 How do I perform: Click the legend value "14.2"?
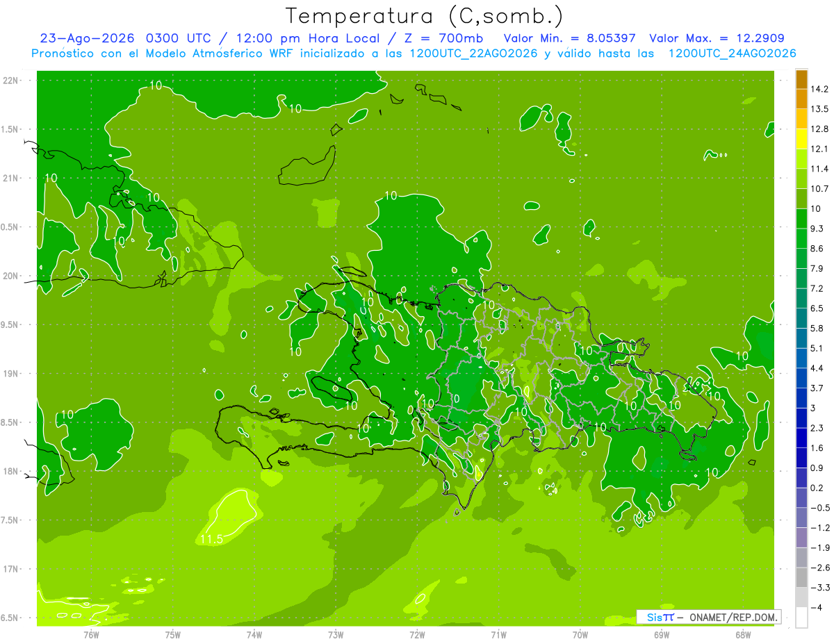coord(819,89)
